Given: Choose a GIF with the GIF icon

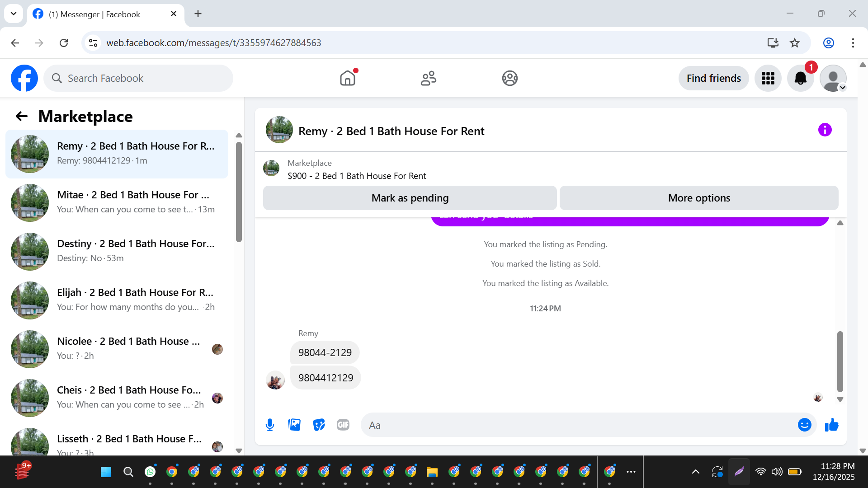Looking at the screenshot, I should point(343,425).
